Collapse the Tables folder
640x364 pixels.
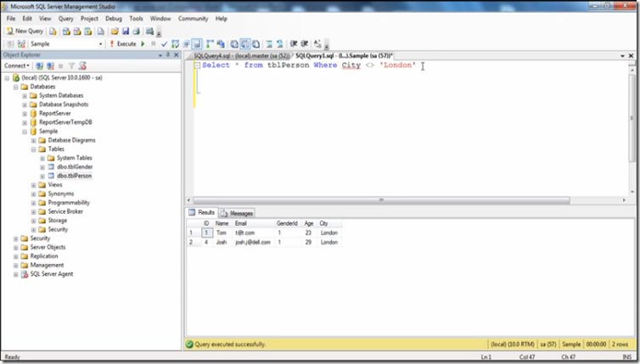pos(34,149)
